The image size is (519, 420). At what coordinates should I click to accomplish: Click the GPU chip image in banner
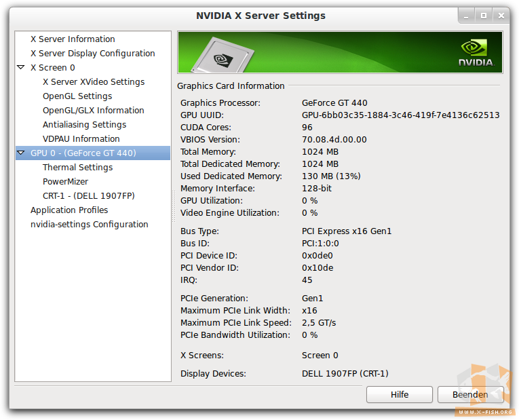click(223, 55)
